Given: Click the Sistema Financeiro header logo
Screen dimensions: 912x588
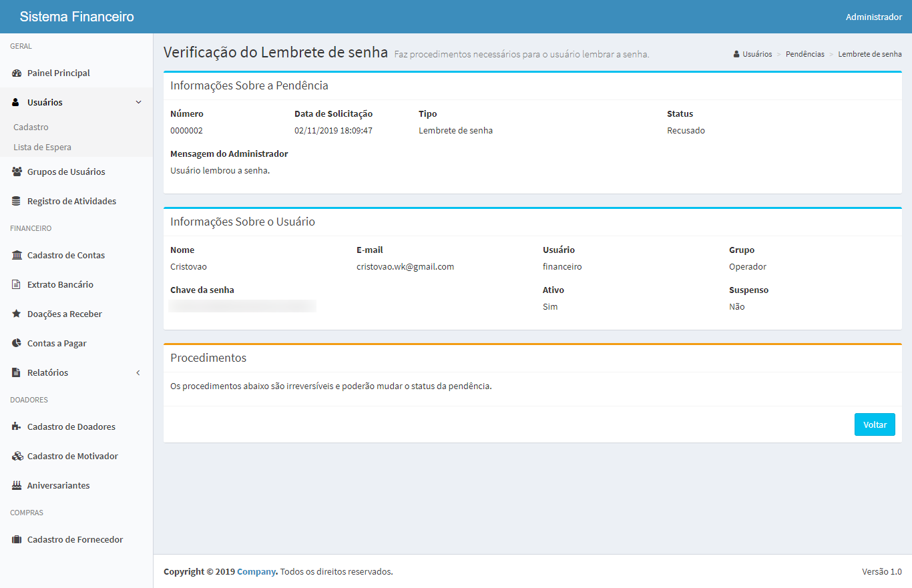Looking at the screenshot, I should (x=77, y=17).
